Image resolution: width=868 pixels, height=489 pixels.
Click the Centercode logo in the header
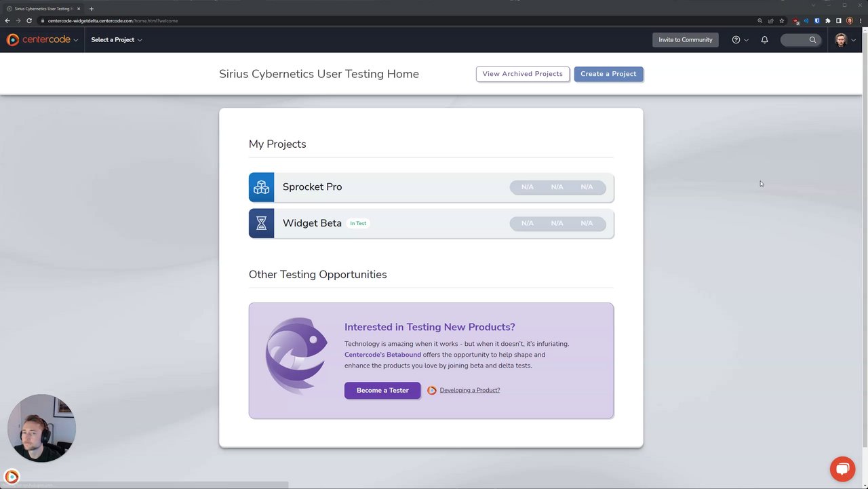(x=39, y=40)
